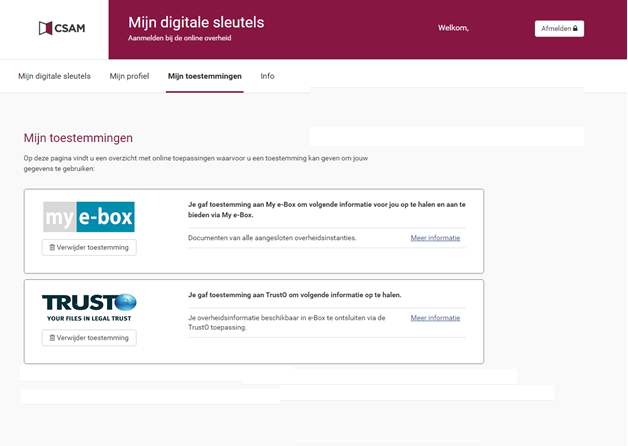The height and width of the screenshot is (446, 628).
Task: Click the trash icon under the TrustO logo
Action: click(52, 338)
